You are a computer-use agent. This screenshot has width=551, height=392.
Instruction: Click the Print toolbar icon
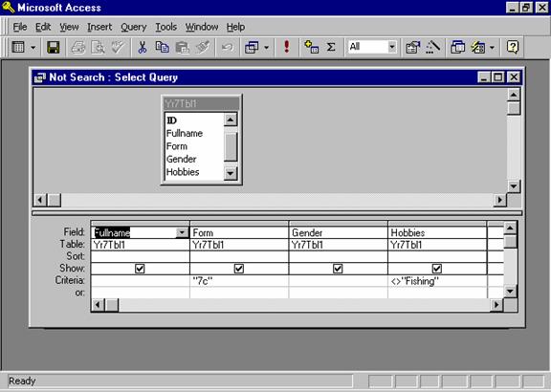[78, 47]
